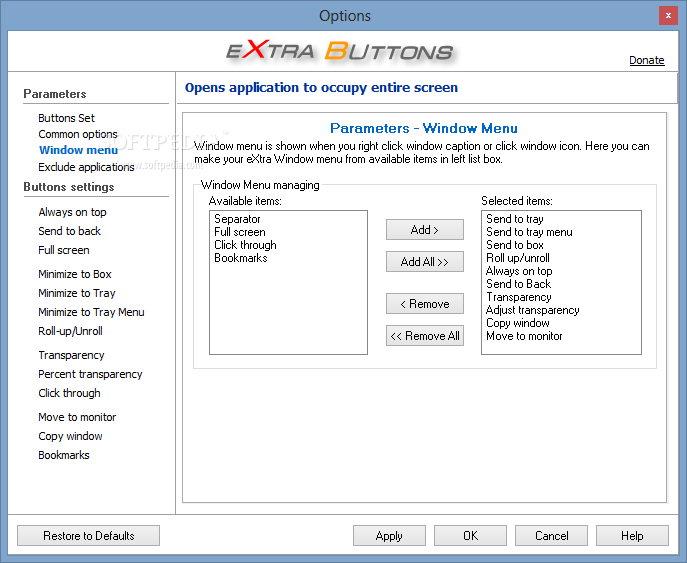This screenshot has width=687, height=563.
Task: Open Send to back button settings
Action: point(69,231)
